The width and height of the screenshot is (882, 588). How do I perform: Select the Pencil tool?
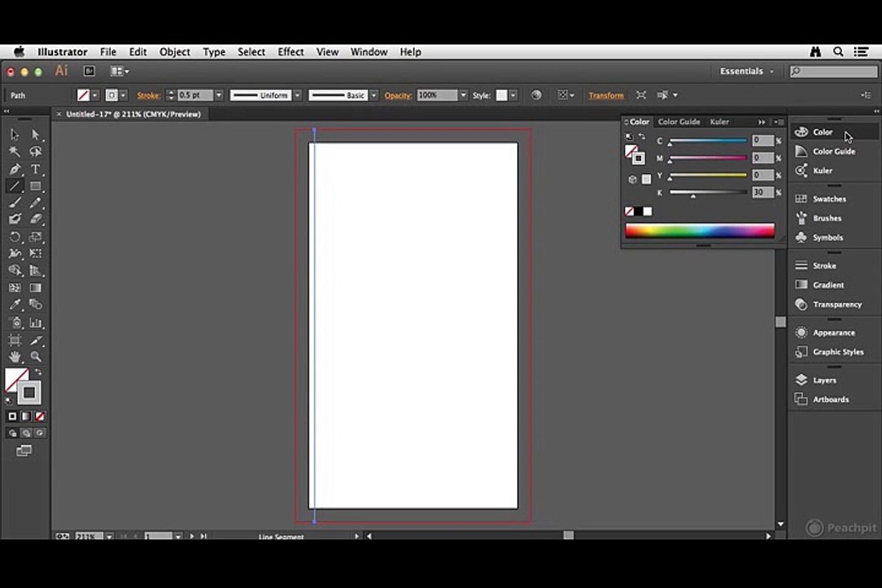[35, 203]
